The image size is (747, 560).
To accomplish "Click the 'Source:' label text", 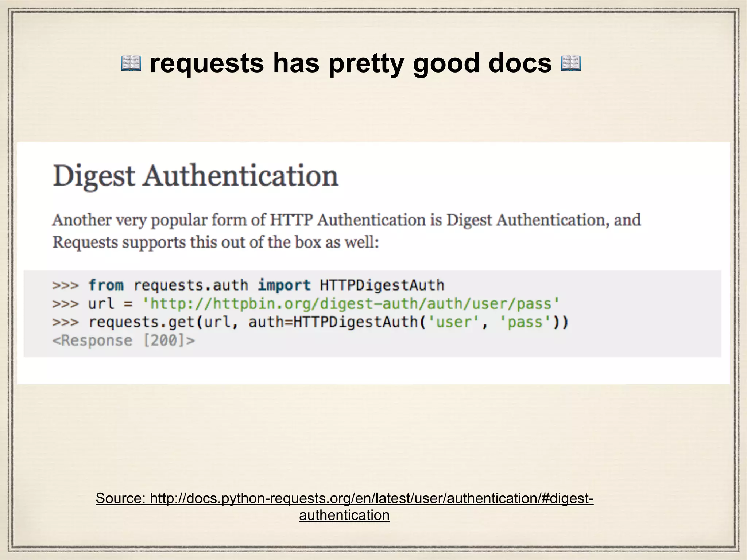I will (x=120, y=498).
